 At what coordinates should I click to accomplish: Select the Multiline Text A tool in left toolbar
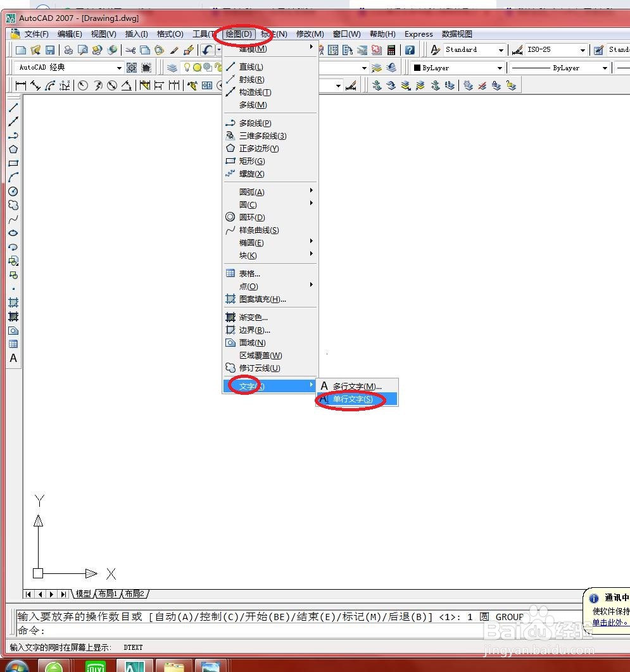13,358
